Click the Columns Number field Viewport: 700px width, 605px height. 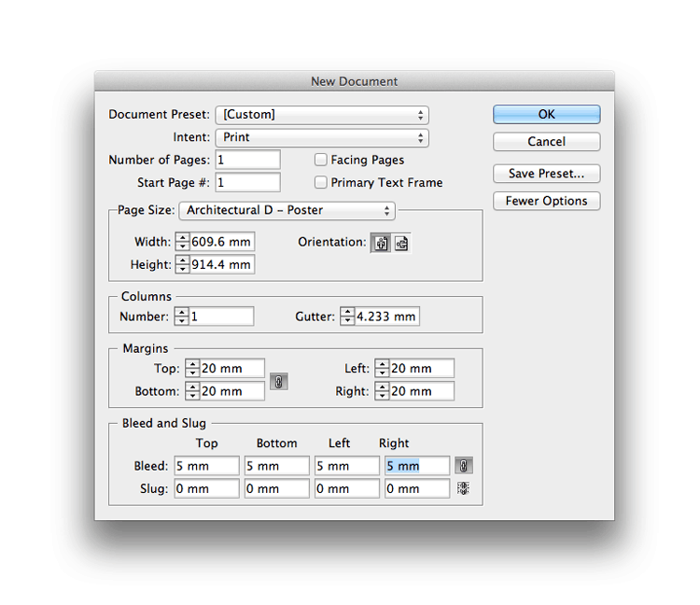tap(221, 317)
